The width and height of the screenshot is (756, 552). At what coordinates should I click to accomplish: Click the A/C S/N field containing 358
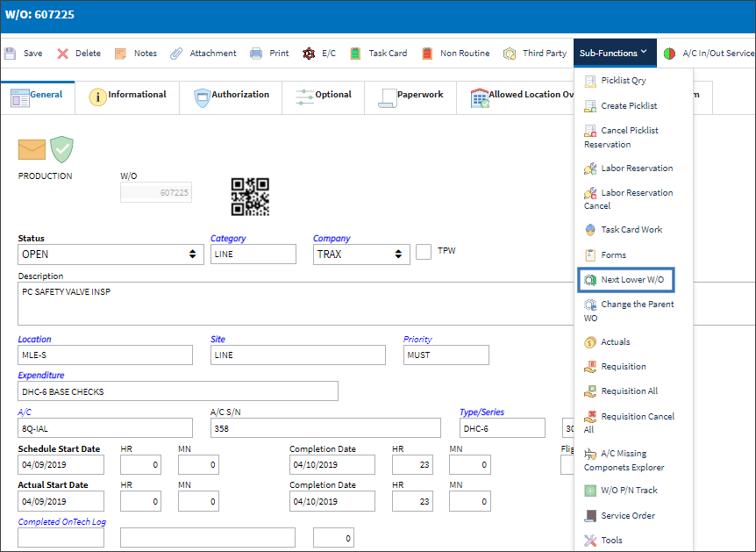[325, 428]
